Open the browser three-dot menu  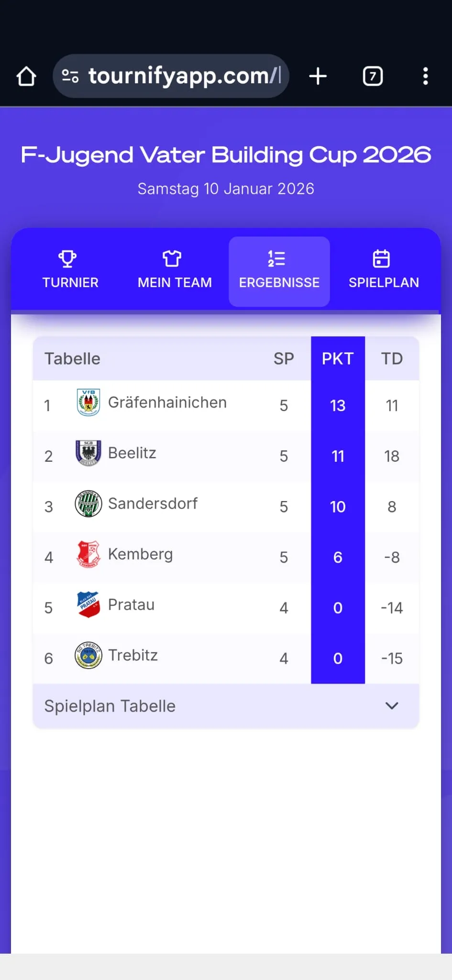425,76
